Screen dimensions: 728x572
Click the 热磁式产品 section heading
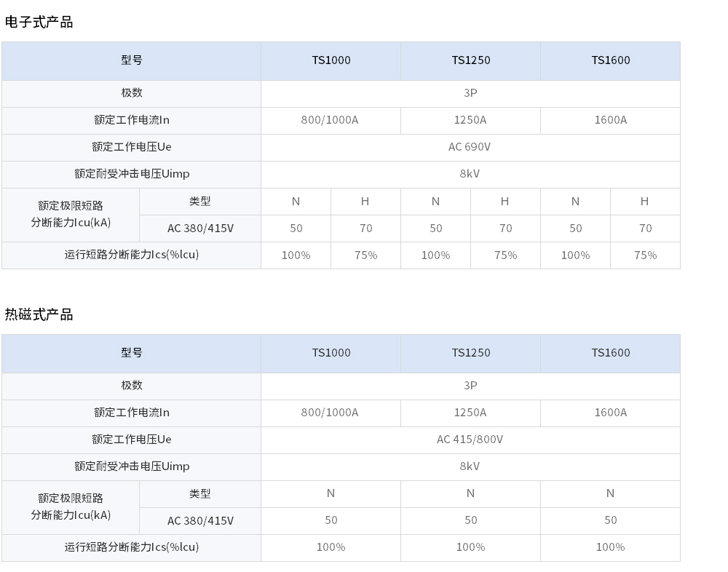pos(39,315)
